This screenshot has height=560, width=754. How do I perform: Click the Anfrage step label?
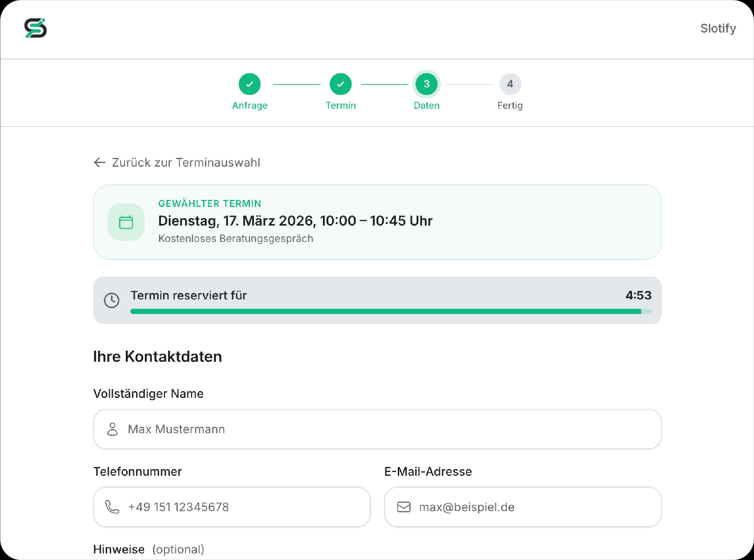[x=249, y=105]
